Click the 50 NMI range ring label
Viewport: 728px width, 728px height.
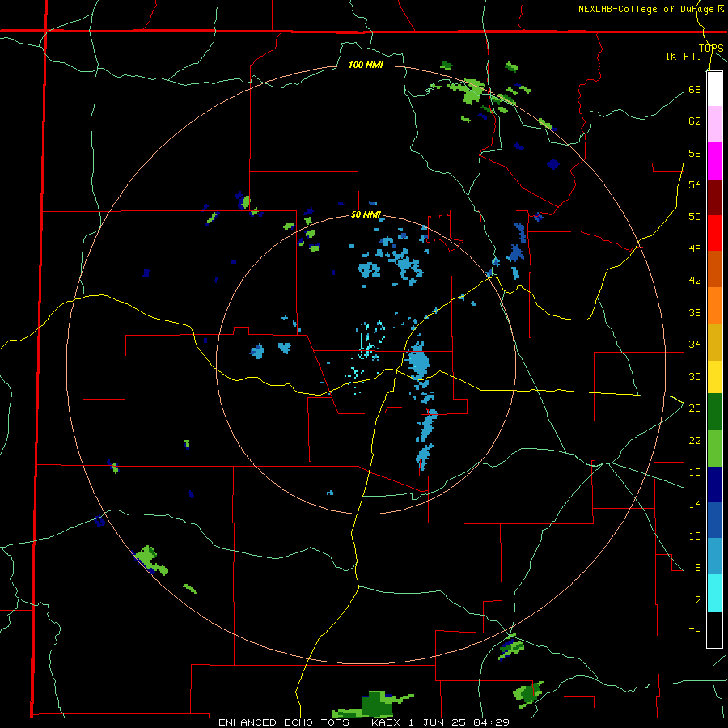pos(366,214)
